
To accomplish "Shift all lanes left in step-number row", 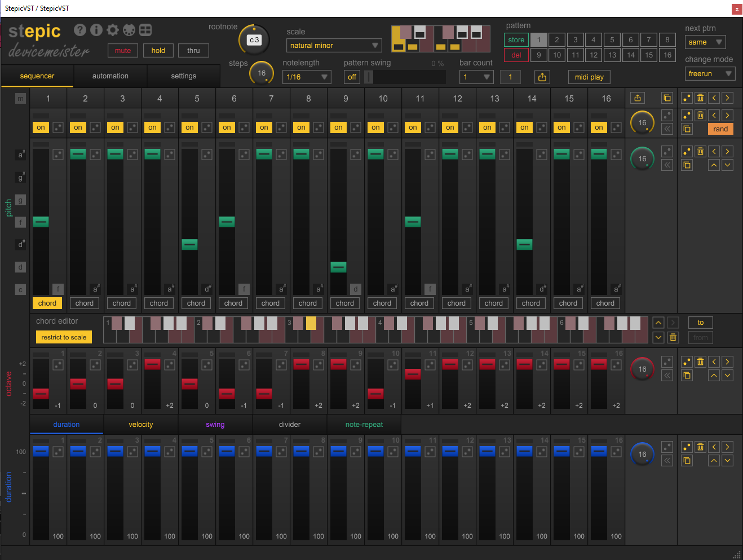I will 714,98.
